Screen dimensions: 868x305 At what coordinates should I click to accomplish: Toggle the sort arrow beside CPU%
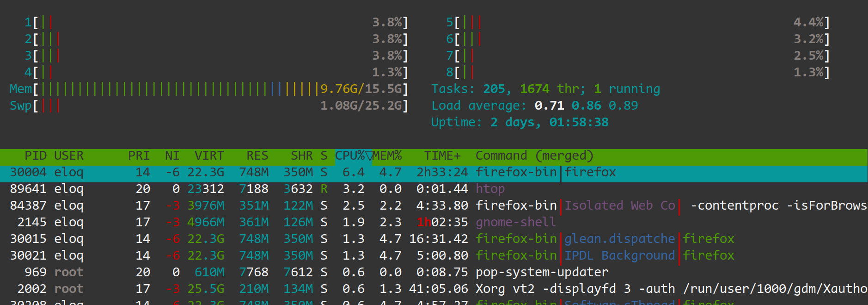(x=369, y=156)
